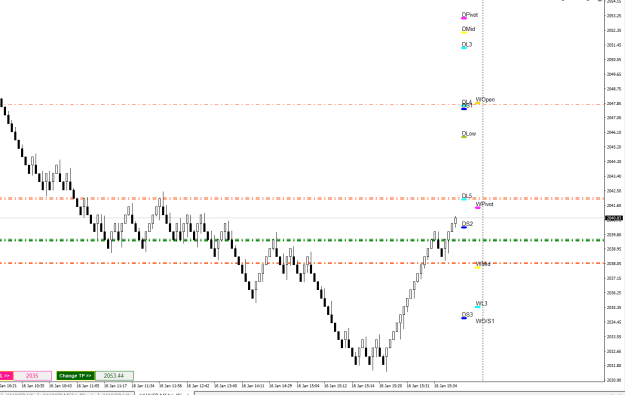Click the DLow level label
This screenshot has width=625, height=395.
[x=469, y=134]
